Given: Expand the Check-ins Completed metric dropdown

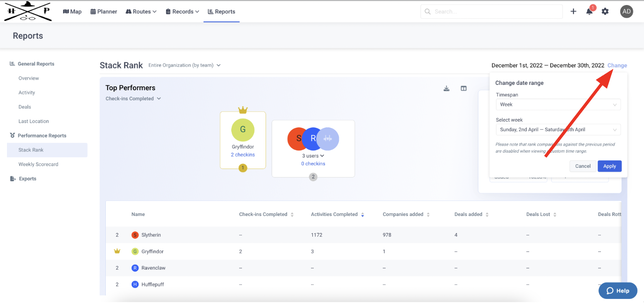Looking at the screenshot, I should [133, 99].
